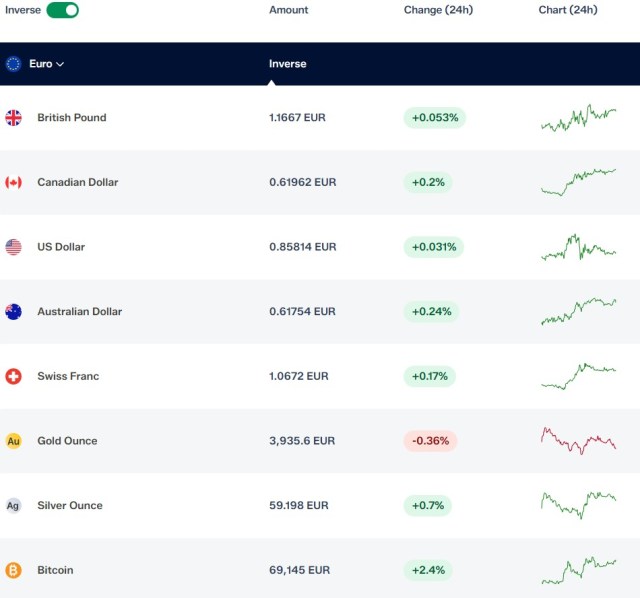This screenshot has width=640, height=598.
Task: Click the Bitcoin +2.4% change badge
Action: point(428,570)
